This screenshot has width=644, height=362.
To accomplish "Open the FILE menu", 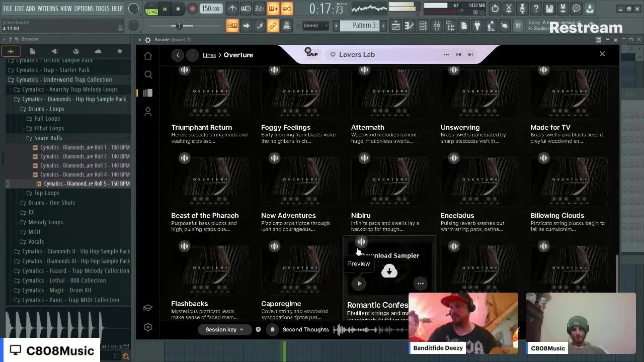I will coord(8,9).
